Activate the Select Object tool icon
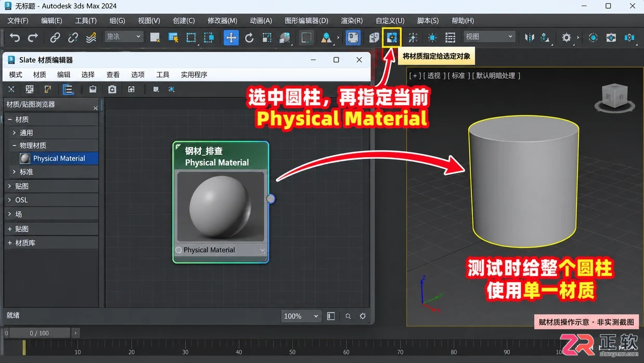The width and height of the screenshot is (644, 363). point(155,37)
